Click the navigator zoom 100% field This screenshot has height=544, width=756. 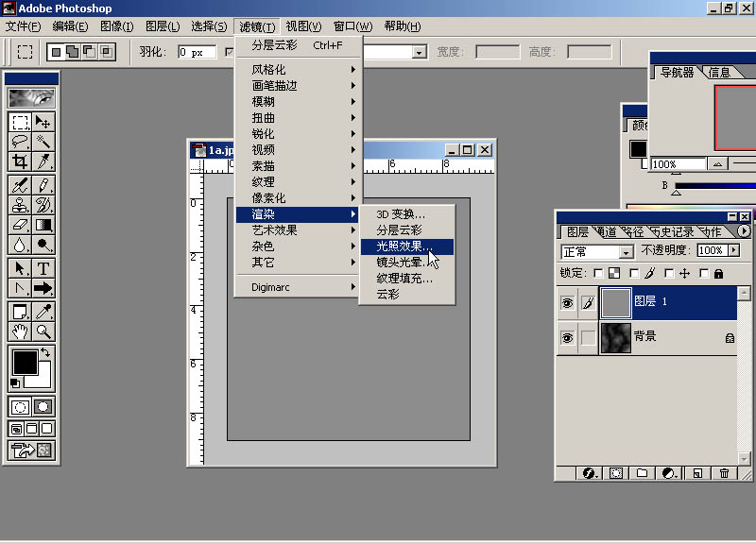[678, 164]
